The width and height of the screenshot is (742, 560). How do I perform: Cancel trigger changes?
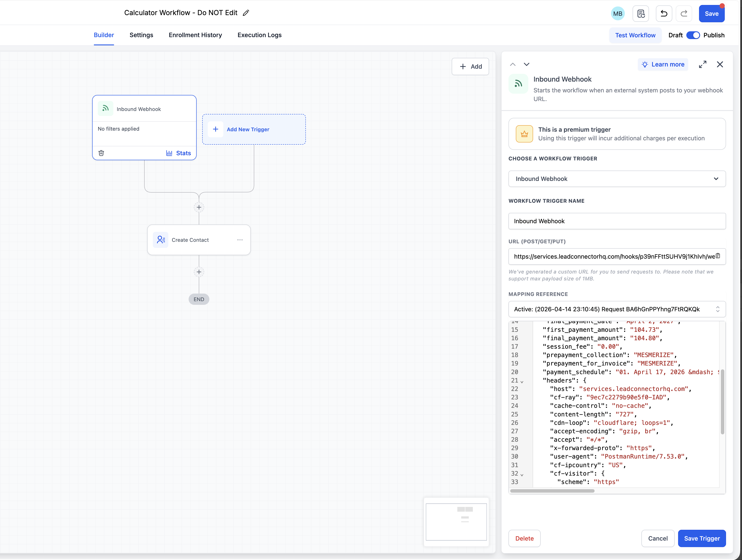(657, 539)
